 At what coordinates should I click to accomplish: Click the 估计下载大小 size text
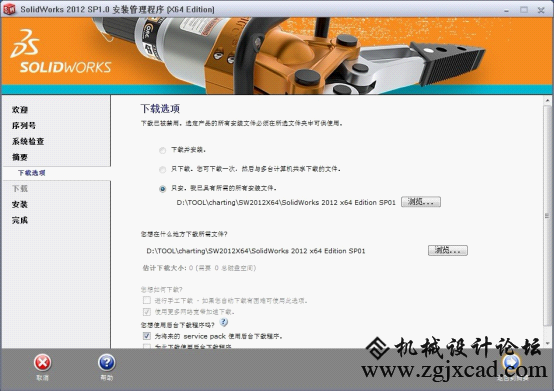click(x=199, y=268)
